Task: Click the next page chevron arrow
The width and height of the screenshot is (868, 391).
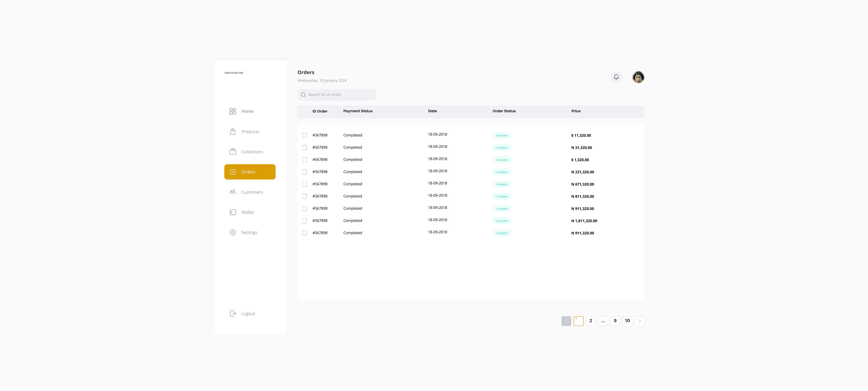Action: (639, 321)
